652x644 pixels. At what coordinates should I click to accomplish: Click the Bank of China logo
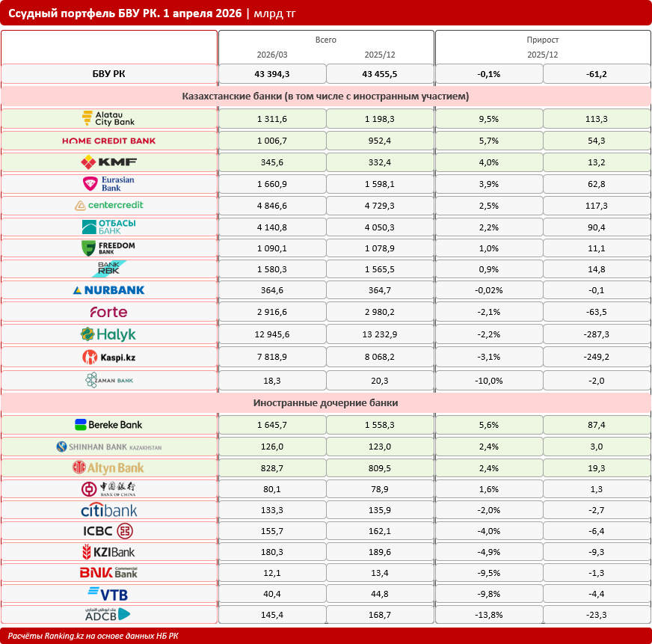108,489
